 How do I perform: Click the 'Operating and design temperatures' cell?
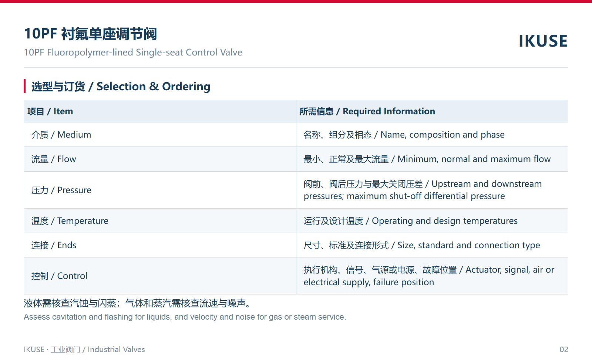coord(432,221)
